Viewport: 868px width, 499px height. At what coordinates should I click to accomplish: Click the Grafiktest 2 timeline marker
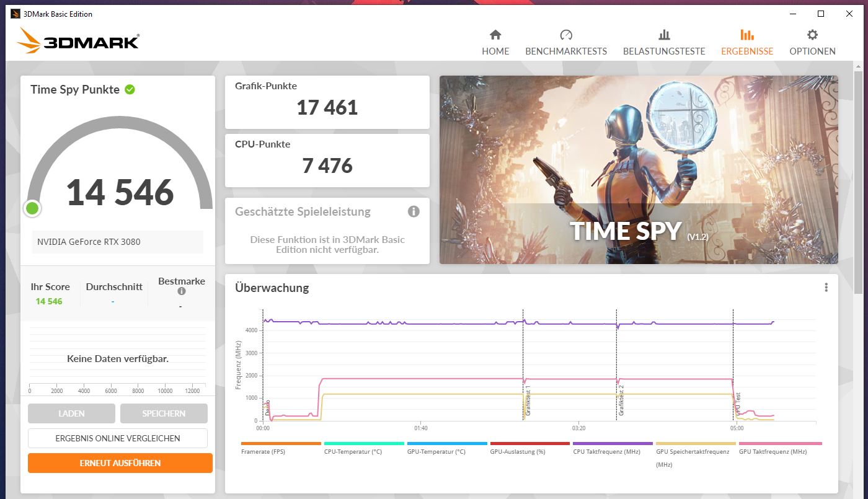coord(621,400)
